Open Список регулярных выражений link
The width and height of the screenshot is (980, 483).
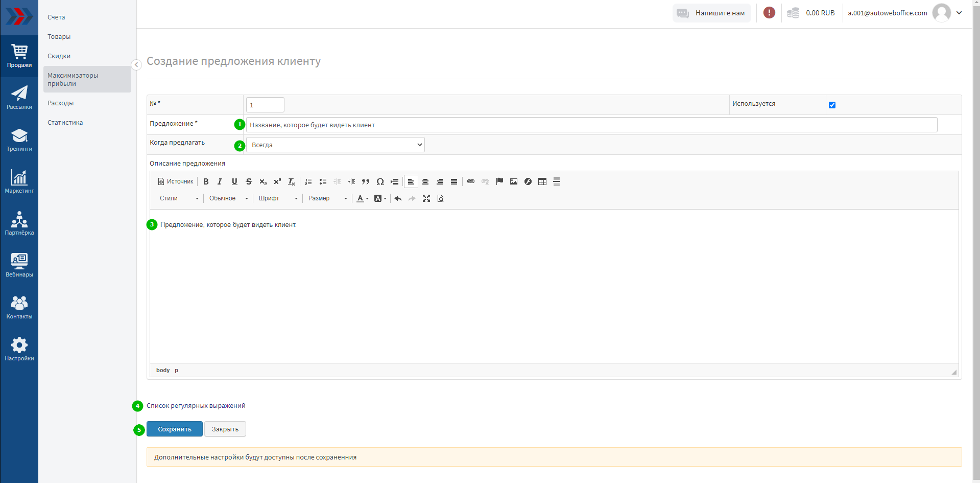coord(196,406)
